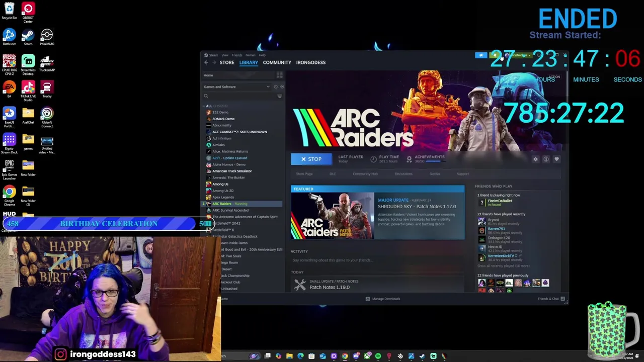The image size is (644, 362).
Task: Show all recently played friends link
Action: [x=504, y=266]
